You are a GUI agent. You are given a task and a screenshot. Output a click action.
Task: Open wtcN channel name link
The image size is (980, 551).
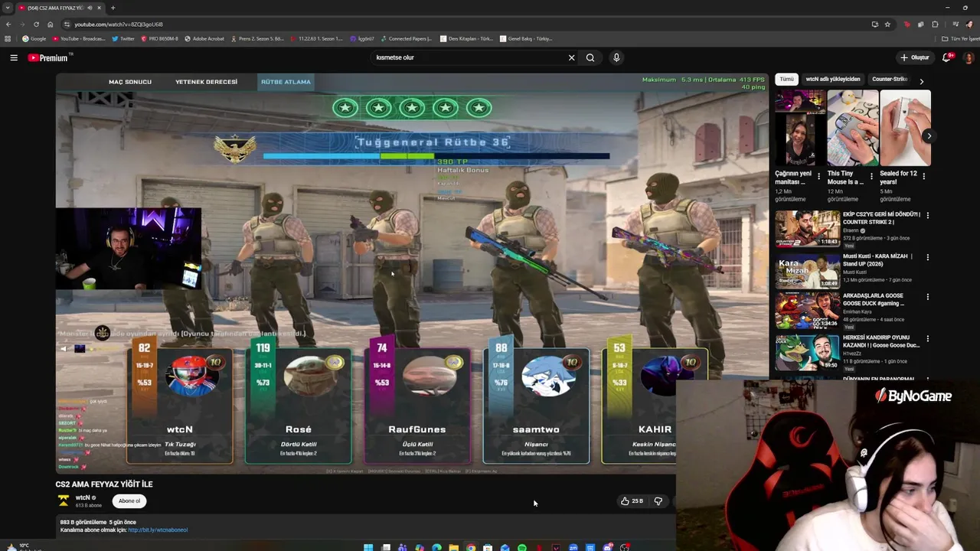tap(83, 497)
